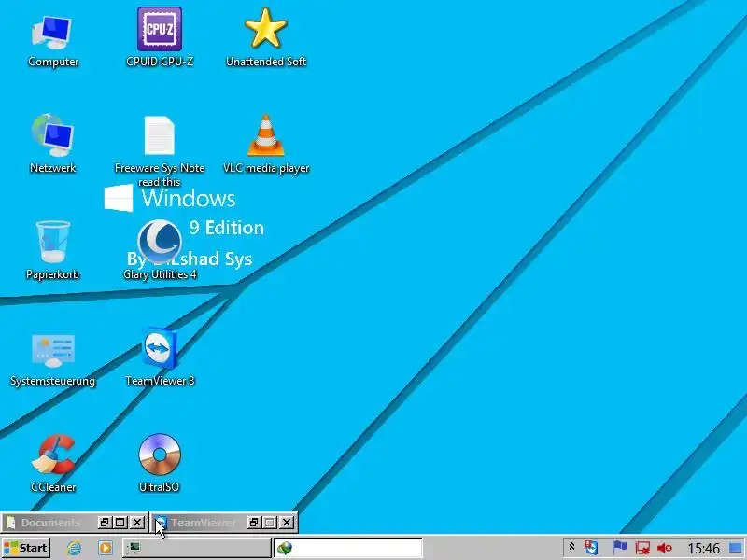This screenshot has width=747, height=560.
Task: Click the muted volume speaker tray icon
Action: [x=665, y=548]
